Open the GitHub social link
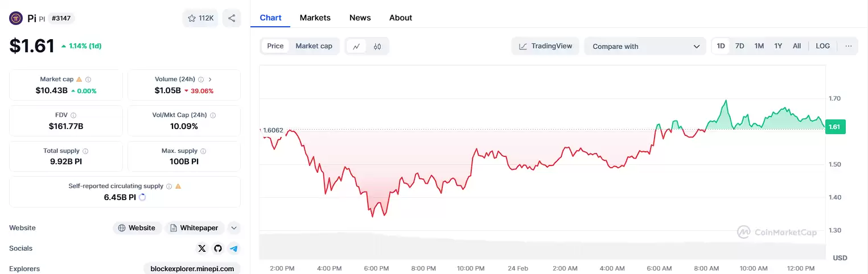This screenshot has height=274, width=868. [x=218, y=248]
